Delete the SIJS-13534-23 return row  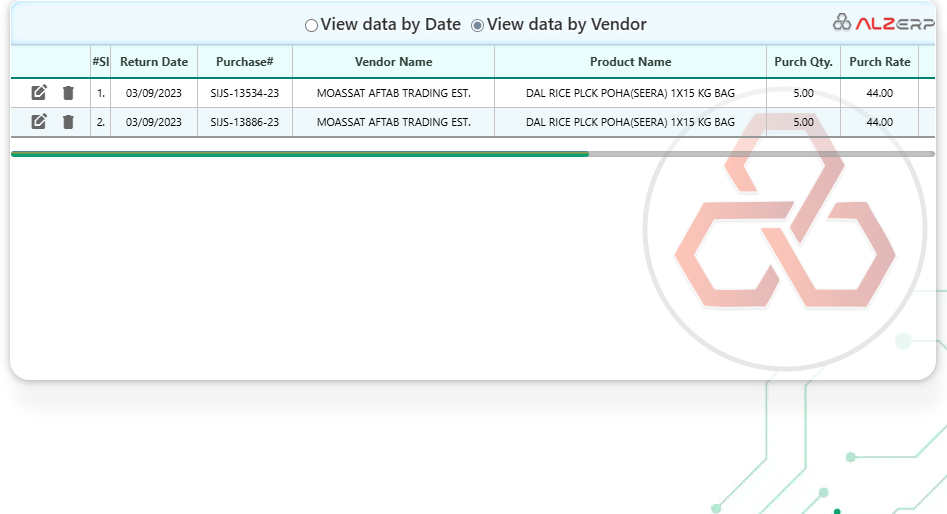point(68,92)
